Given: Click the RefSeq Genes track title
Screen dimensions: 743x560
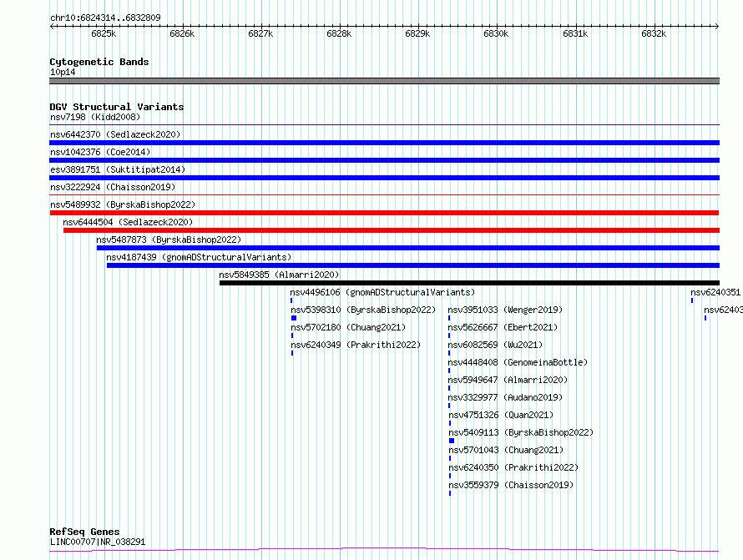Looking at the screenshot, I should pyautogui.click(x=84, y=532).
